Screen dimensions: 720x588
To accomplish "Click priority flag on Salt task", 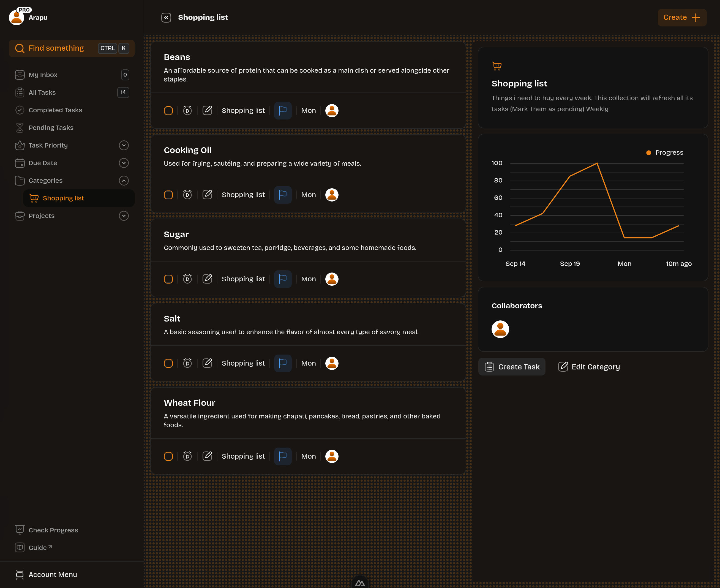I will pyautogui.click(x=283, y=363).
